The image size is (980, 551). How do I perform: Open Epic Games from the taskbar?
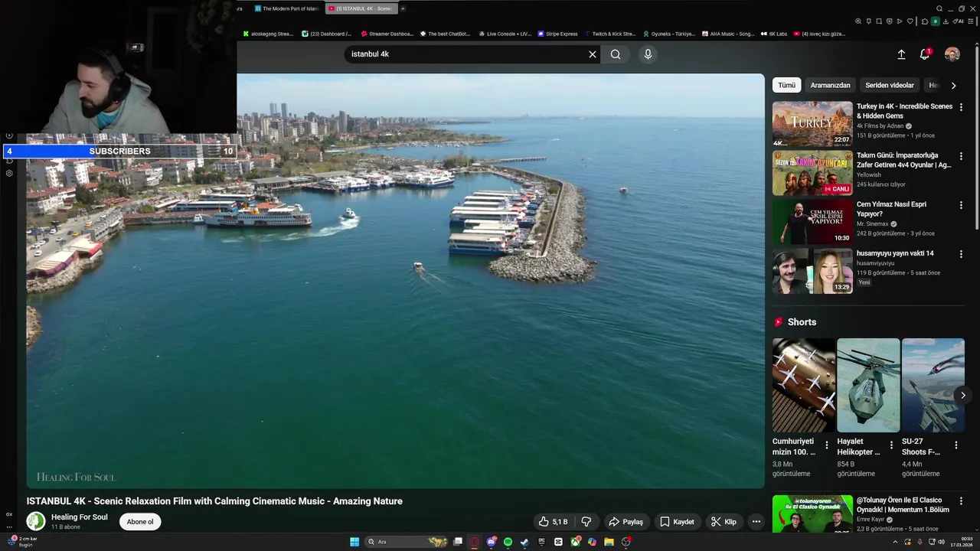tap(541, 542)
